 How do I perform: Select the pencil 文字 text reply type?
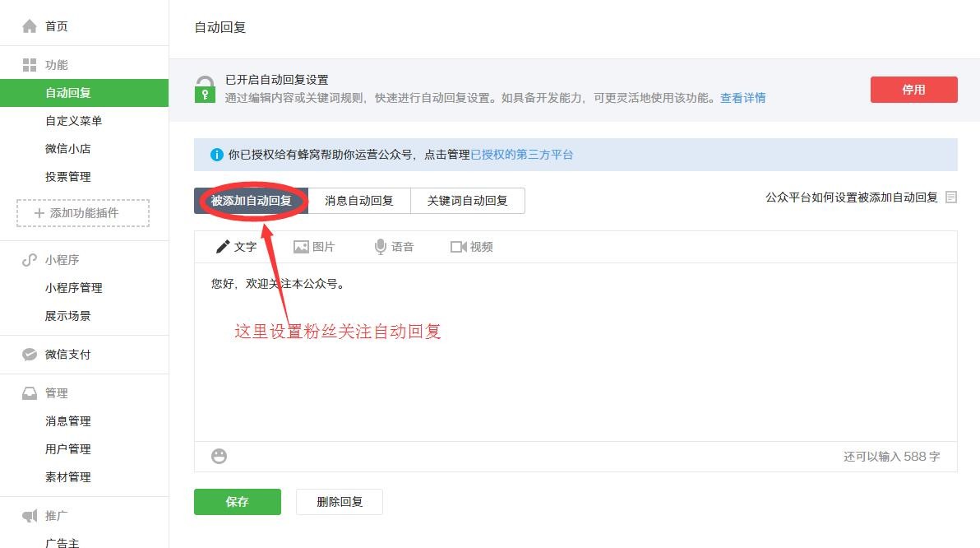[x=236, y=247]
